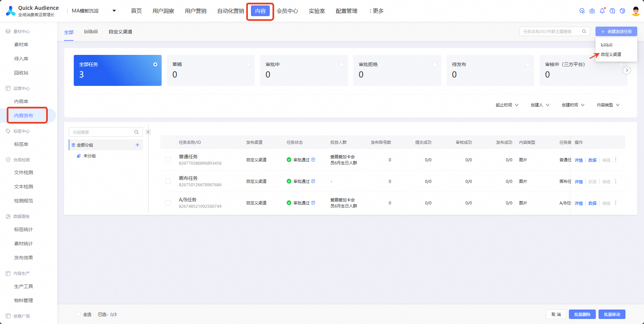
Task: Click the search magnifier in task search box
Action: tap(584, 31)
